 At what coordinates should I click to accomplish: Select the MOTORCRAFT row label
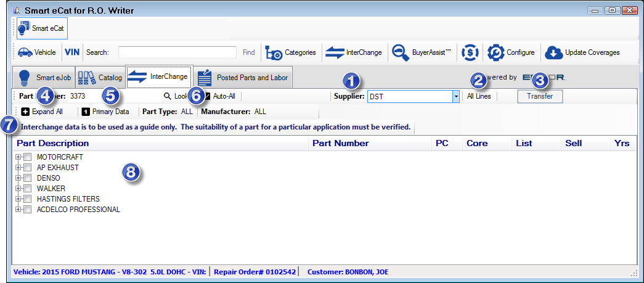[60, 157]
